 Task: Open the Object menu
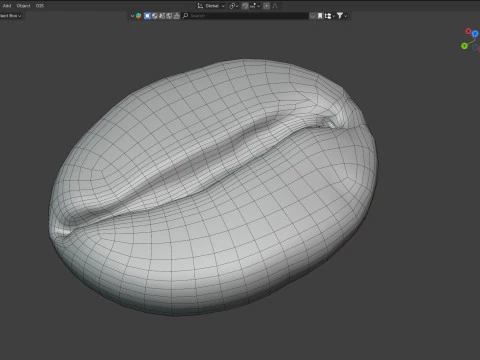[x=23, y=6]
